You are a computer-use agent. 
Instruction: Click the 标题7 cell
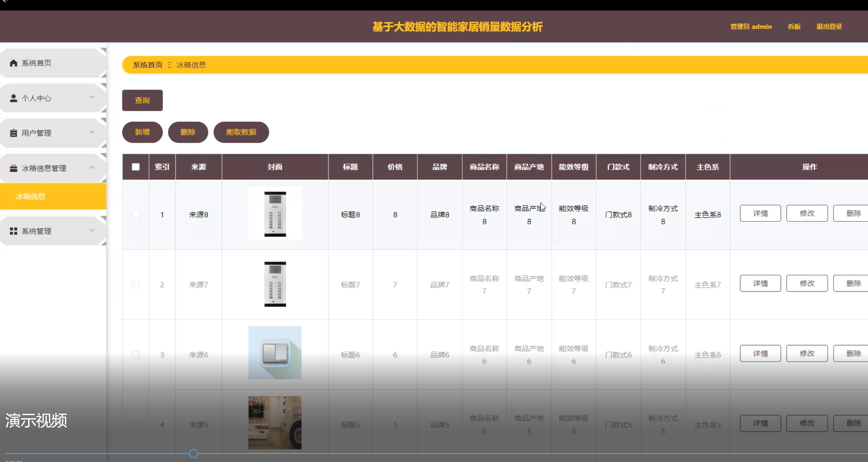coord(350,285)
